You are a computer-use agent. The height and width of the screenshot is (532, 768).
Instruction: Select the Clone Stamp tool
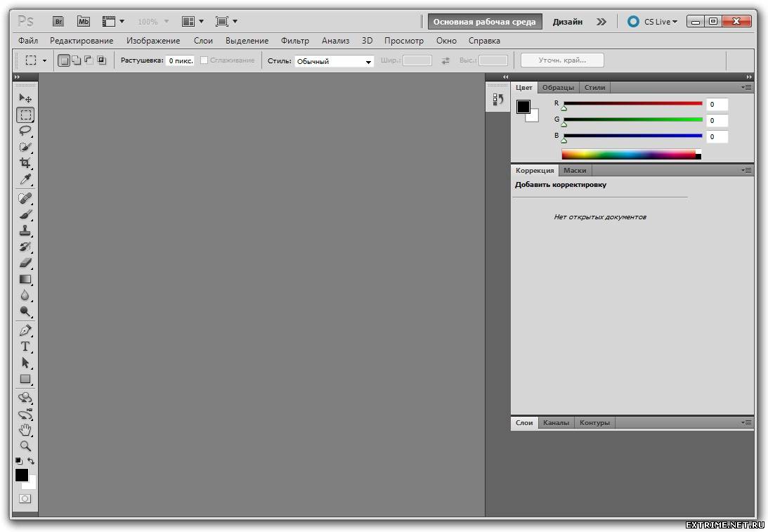point(25,231)
